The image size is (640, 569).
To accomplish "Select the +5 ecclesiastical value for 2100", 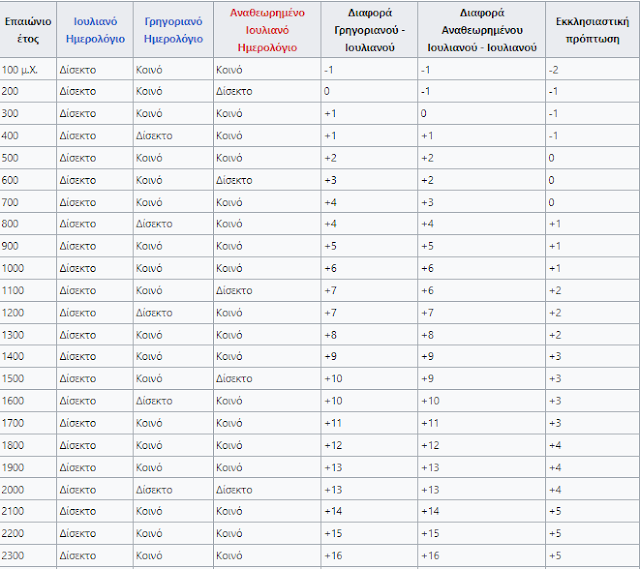I will point(555,511).
